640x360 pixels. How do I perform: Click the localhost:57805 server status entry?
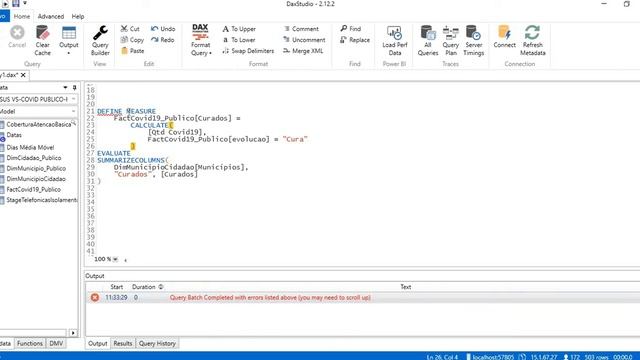pyautogui.click(x=490, y=357)
